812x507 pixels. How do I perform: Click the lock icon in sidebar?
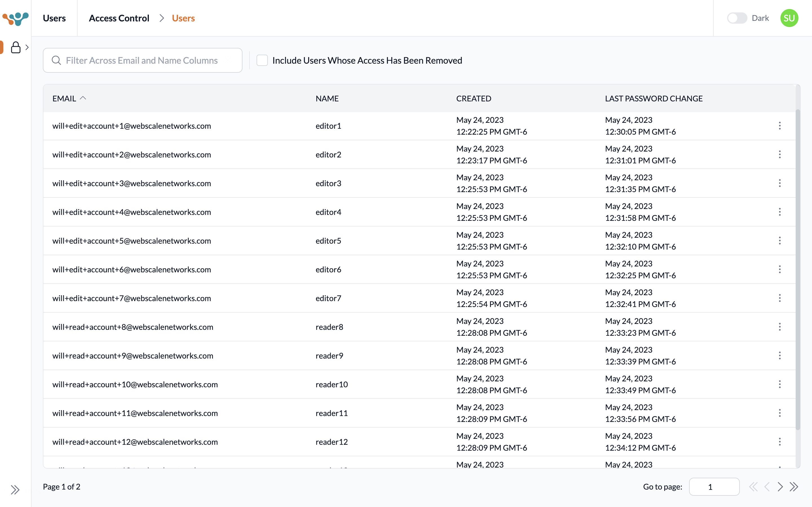click(16, 47)
